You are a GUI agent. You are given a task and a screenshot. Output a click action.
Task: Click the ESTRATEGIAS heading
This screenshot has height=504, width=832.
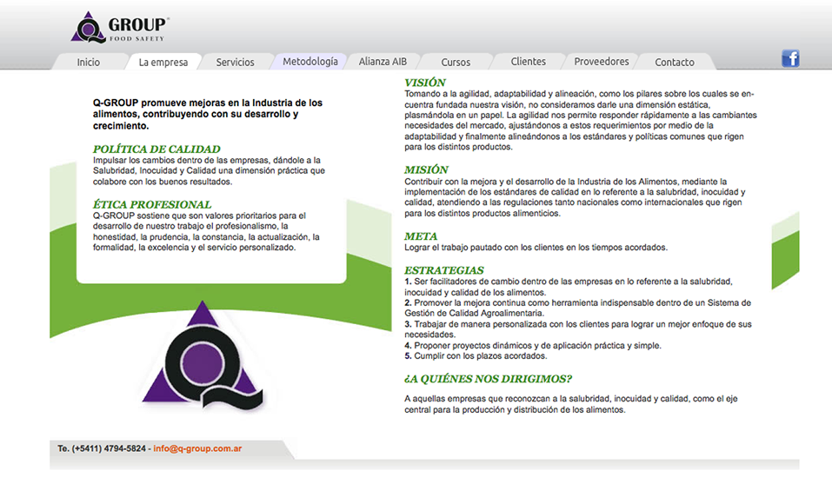[x=444, y=270]
